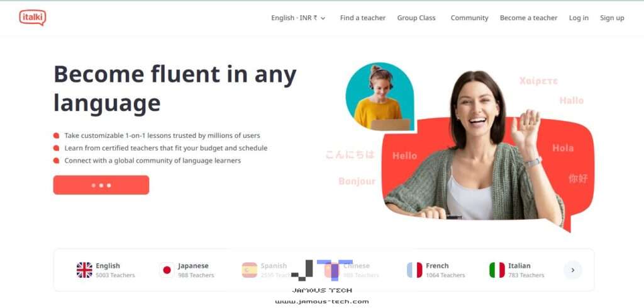This screenshot has width=644, height=308.
Task: Click the red bullet beside customizable lessons
Action: pyautogui.click(x=56, y=135)
